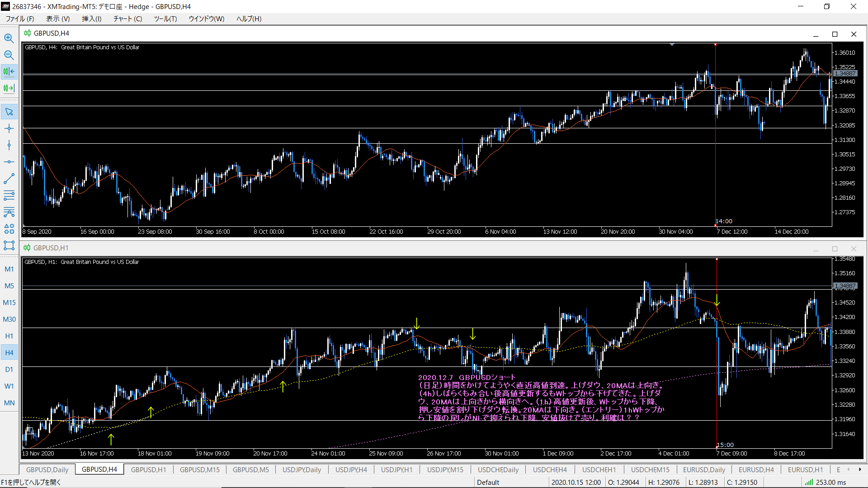The image size is (868, 488).
Task: Open the ウインドウ(W) menu
Action: [x=207, y=19]
